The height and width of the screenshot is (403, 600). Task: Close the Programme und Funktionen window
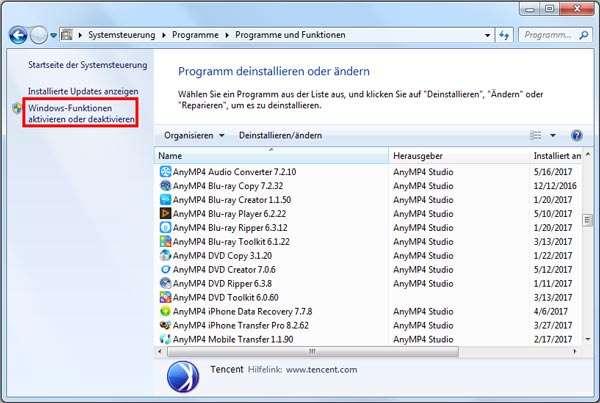click(x=577, y=9)
